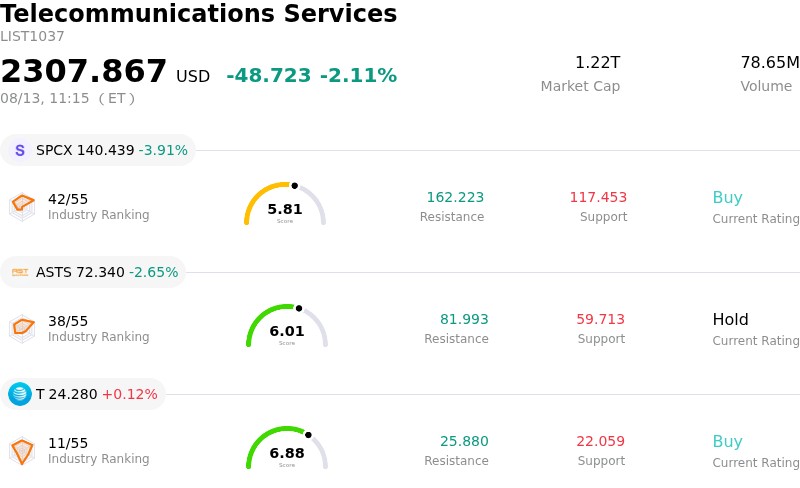Click the 1.22T Market Cap figure
Screen dimensions: 800x488
(x=597, y=62)
